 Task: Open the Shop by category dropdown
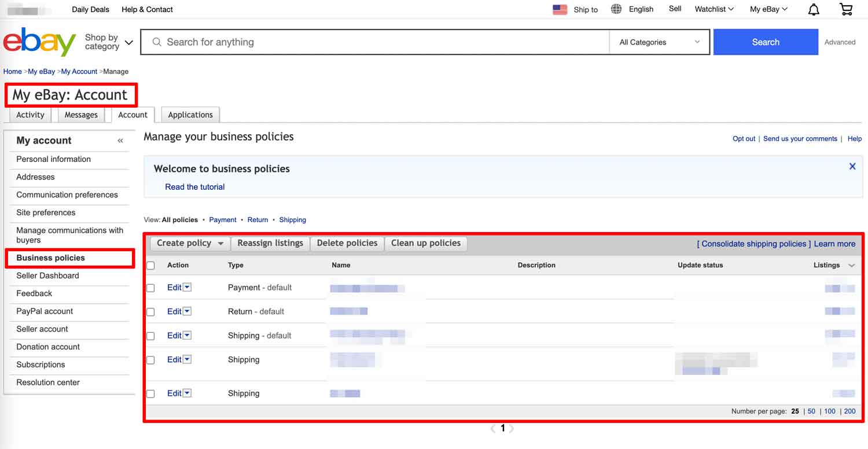pos(109,42)
